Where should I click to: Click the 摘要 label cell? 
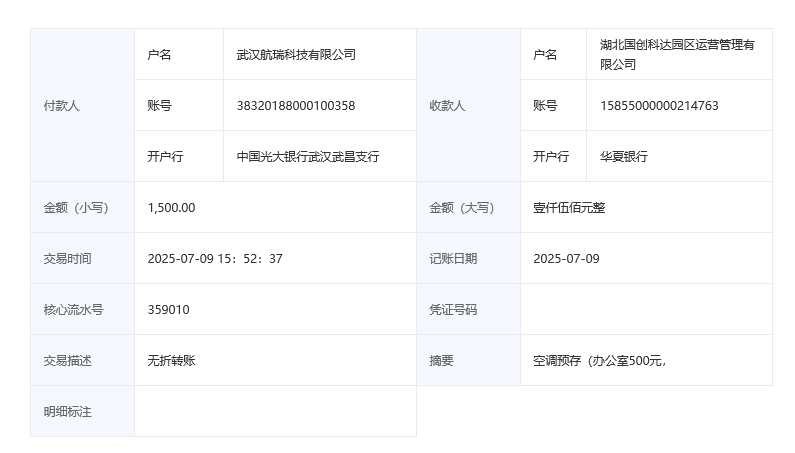click(441, 361)
